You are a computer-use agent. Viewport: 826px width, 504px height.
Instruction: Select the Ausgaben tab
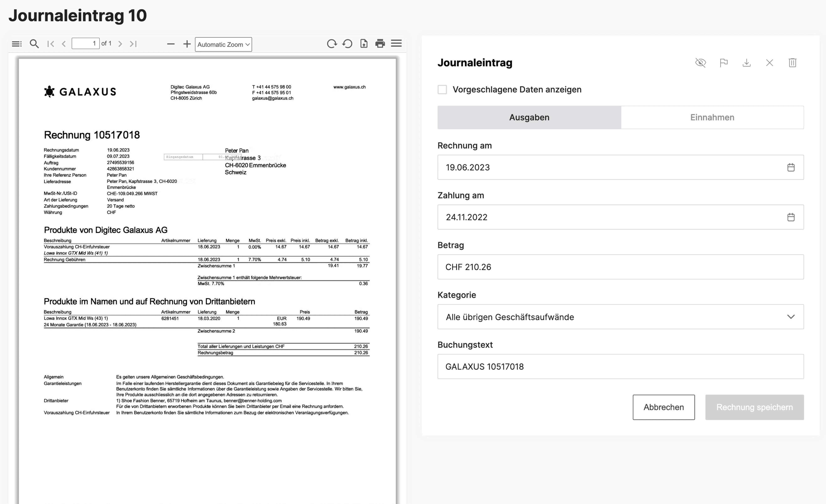529,117
